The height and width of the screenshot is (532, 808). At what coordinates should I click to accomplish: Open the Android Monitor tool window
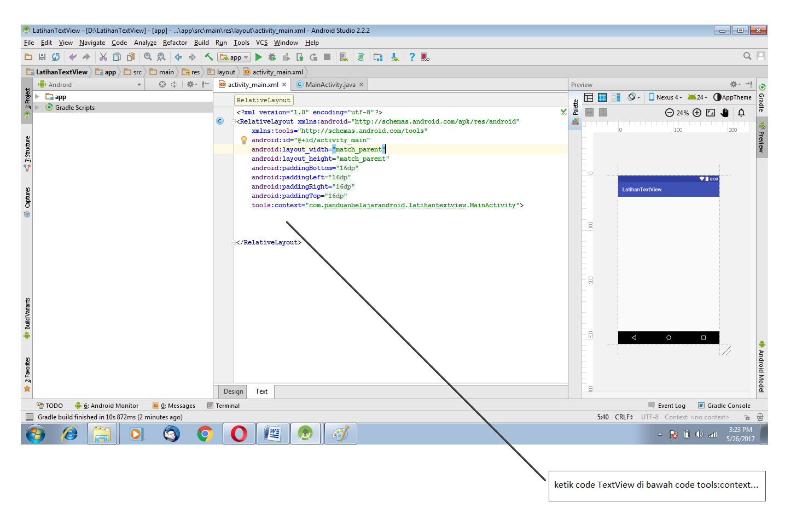coord(107,406)
